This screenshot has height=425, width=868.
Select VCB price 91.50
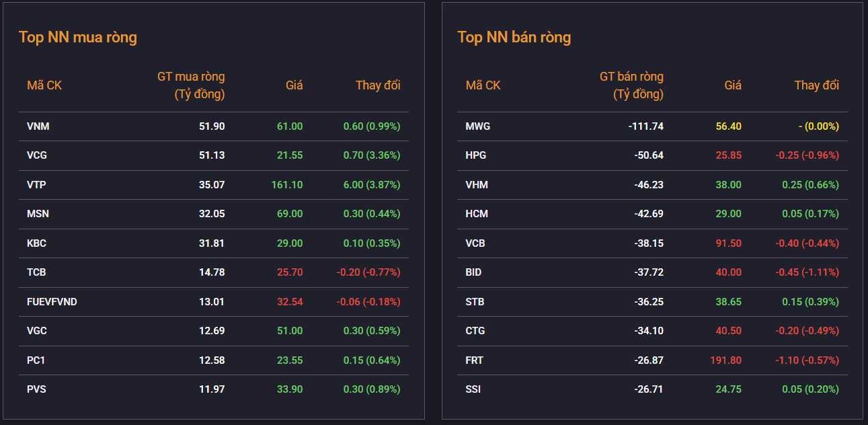click(x=729, y=243)
